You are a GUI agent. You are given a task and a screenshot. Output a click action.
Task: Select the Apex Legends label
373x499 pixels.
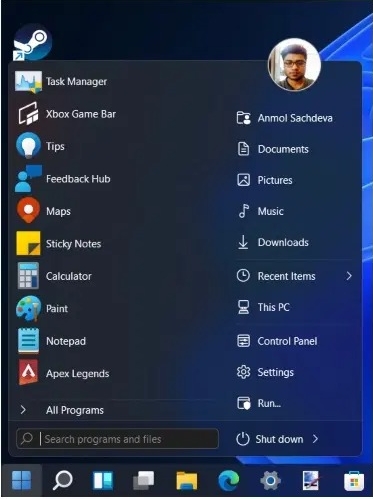coord(77,374)
